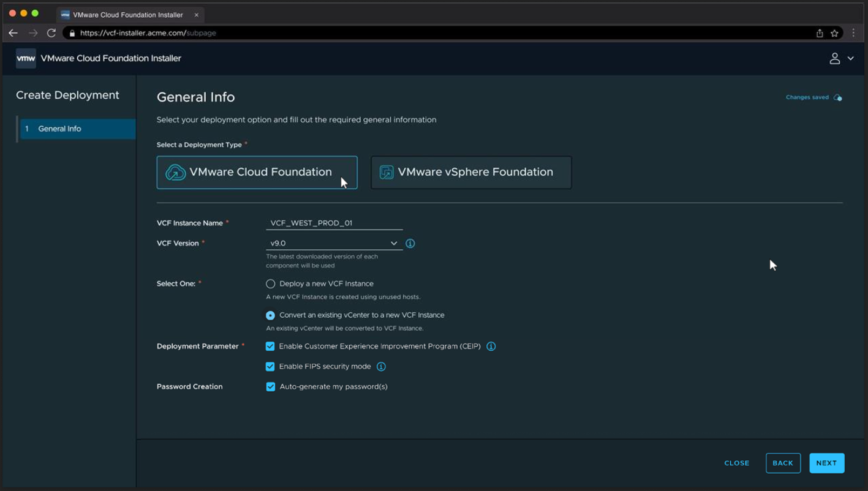This screenshot has width=868, height=491.
Task: Click the General Info heading
Action: [x=196, y=97]
